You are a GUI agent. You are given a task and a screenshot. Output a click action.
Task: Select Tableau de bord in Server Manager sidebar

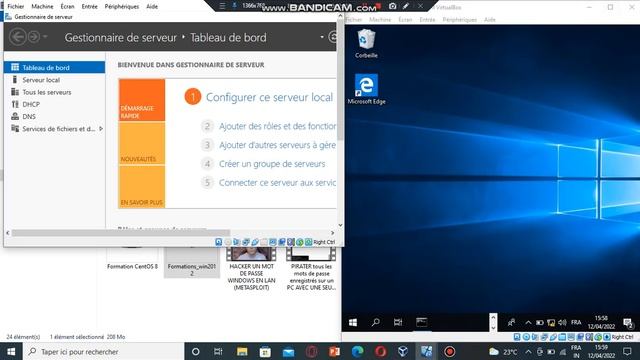coord(54,67)
